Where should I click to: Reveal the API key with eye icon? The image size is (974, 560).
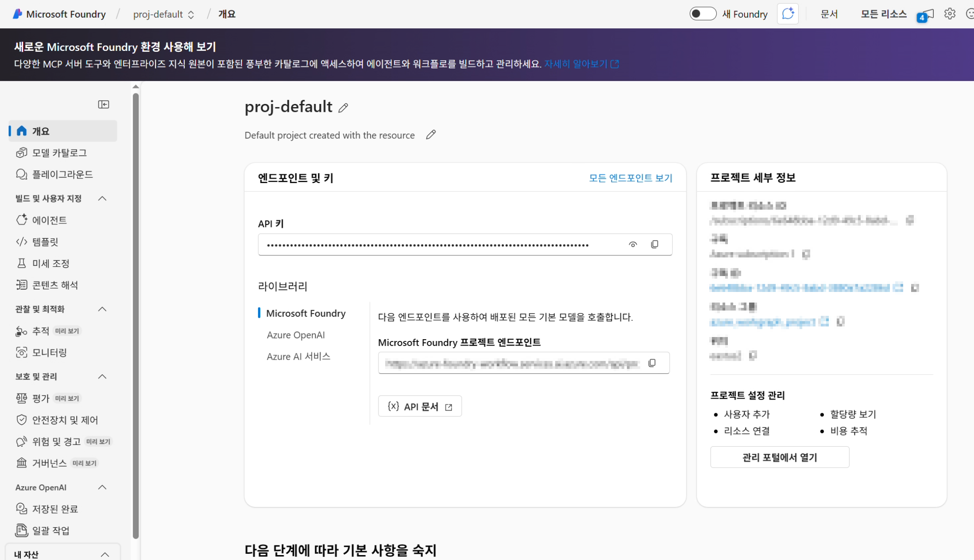point(633,244)
